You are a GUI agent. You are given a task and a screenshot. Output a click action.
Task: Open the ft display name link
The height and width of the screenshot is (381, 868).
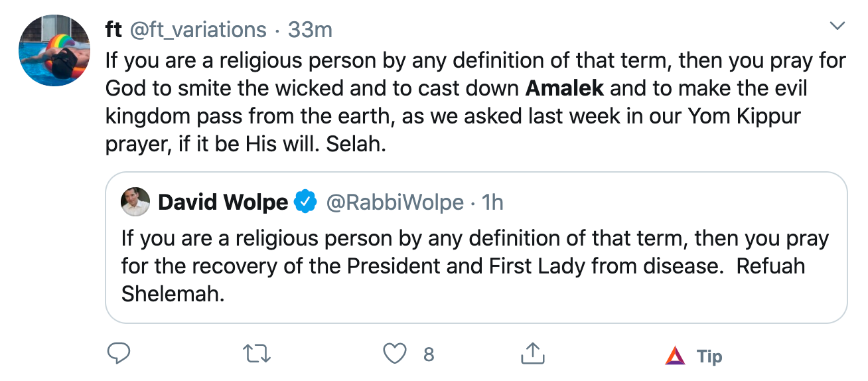[x=113, y=30]
